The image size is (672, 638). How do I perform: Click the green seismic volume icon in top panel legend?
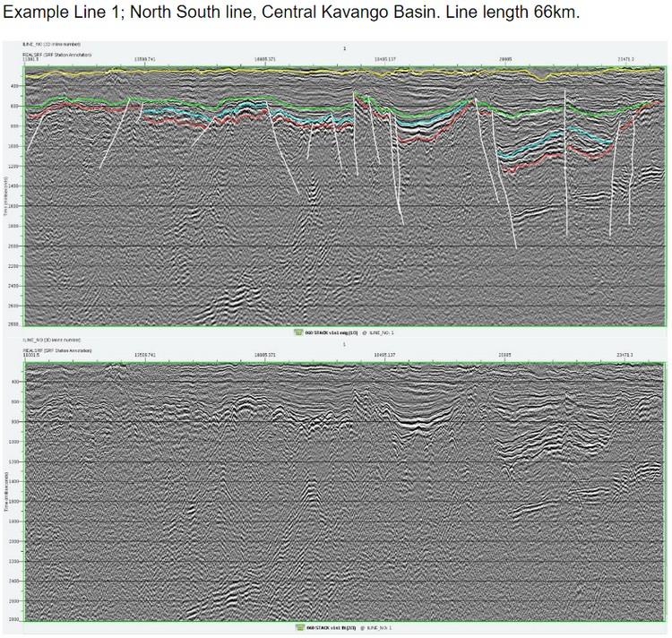(x=297, y=332)
